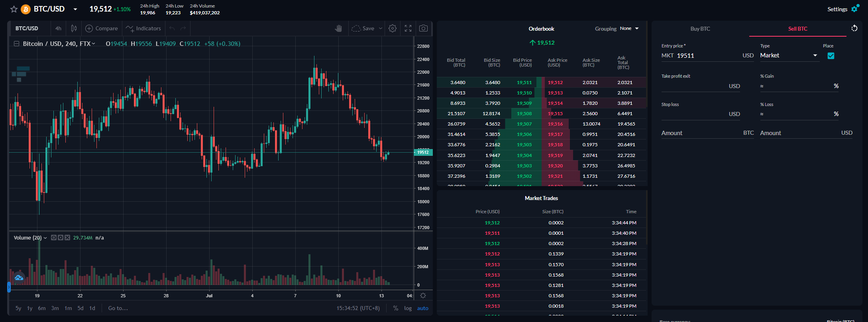
Task: Expand the blue left-side panel handle
Action: pos(9,287)
